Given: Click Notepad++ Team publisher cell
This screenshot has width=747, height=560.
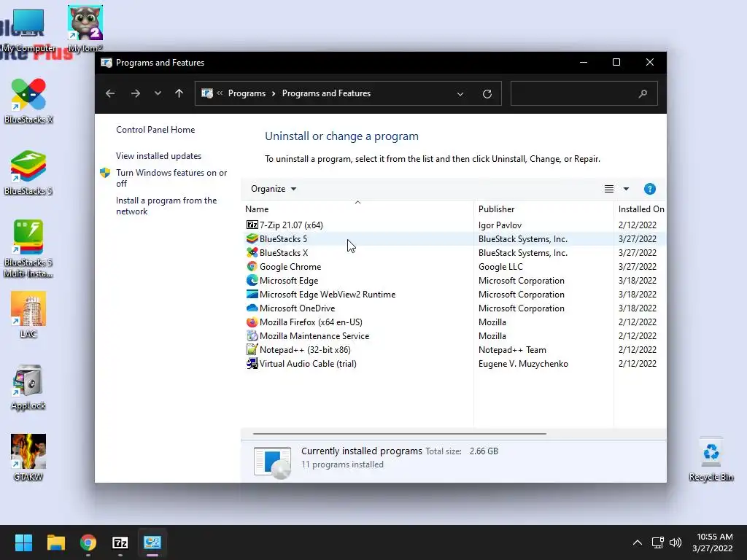Looking at the screenshot, I should tap(512, 349).
